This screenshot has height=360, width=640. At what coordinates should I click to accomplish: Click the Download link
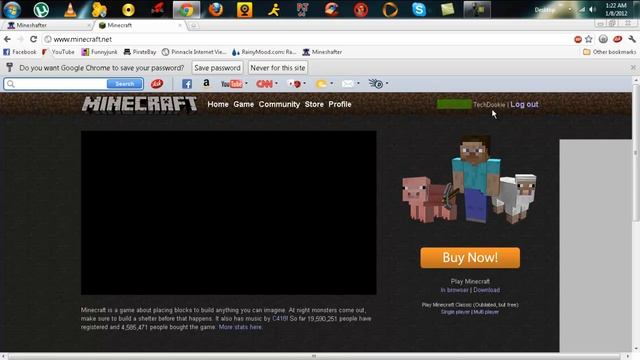[487, 290]
